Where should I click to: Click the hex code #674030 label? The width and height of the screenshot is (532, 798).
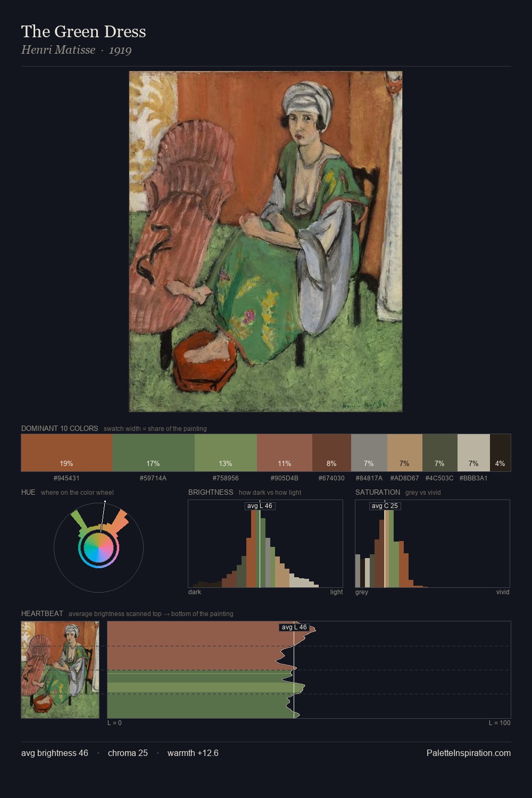[x=331, y=478]
